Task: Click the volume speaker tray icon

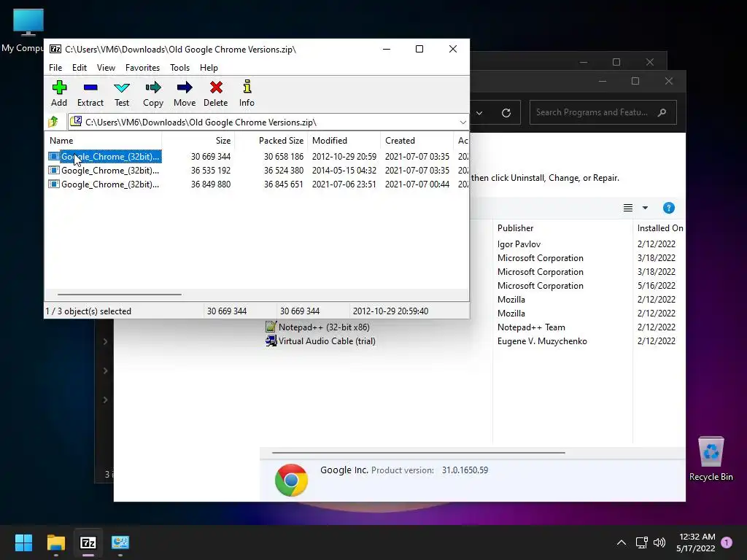Action: pyautogui.click(x=659, y=542)
